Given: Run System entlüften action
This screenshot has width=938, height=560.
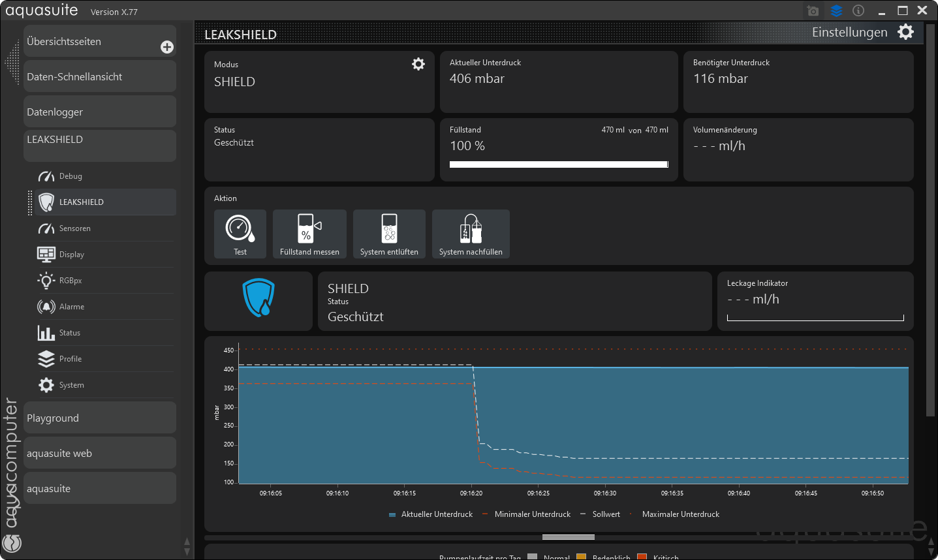Looking at the screenshot, I should point(389,234).
